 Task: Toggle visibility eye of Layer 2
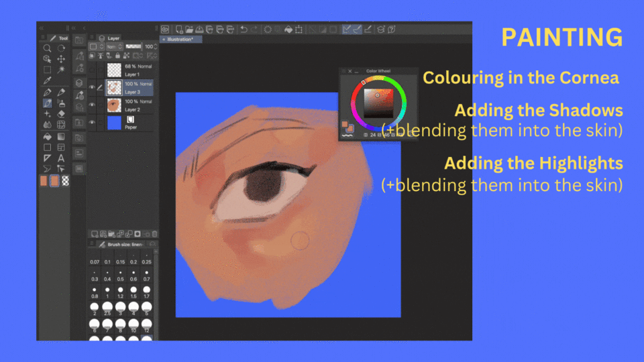[x=92, y=105]
